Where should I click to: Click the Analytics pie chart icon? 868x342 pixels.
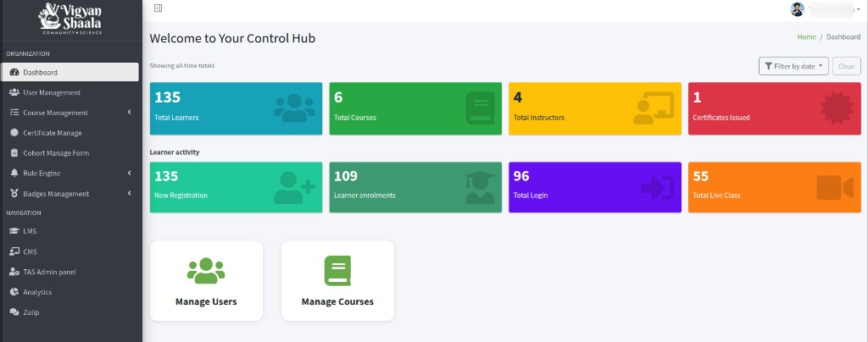coord(14,292)
